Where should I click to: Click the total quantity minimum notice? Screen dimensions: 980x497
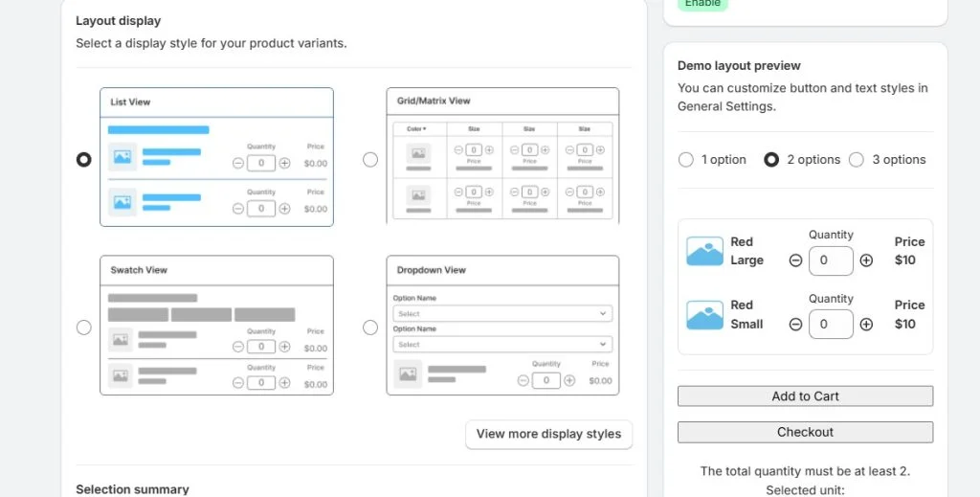[805, 471]
